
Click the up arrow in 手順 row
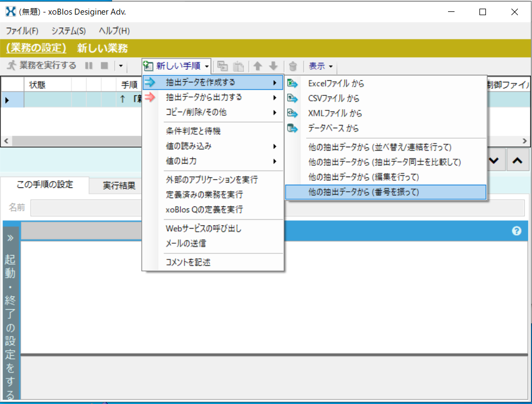(x=122, y=100)
